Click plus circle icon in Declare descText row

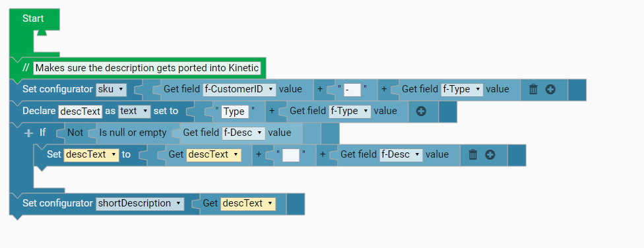(x=421, y=111)
